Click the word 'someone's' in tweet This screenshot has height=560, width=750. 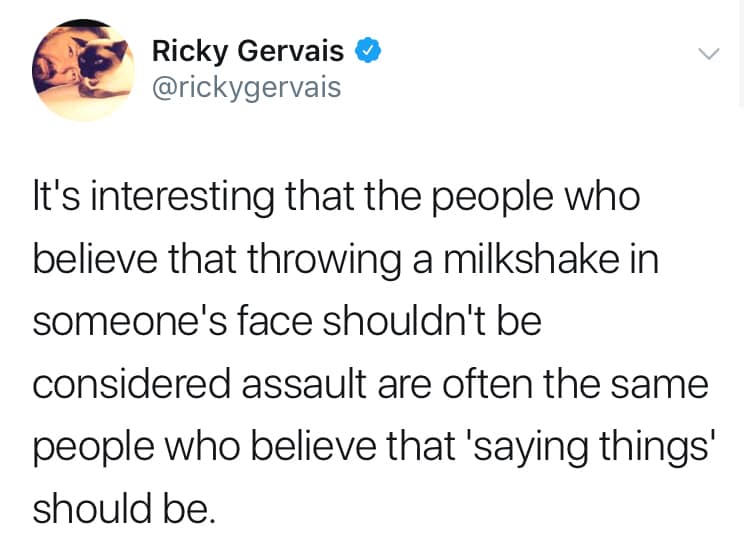(130, 321)
